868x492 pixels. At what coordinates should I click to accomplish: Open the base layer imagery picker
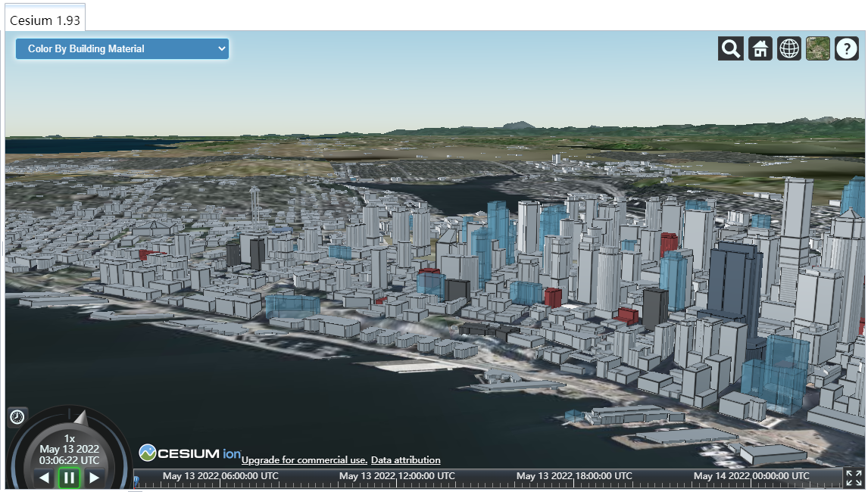click(x=817, y=48)
